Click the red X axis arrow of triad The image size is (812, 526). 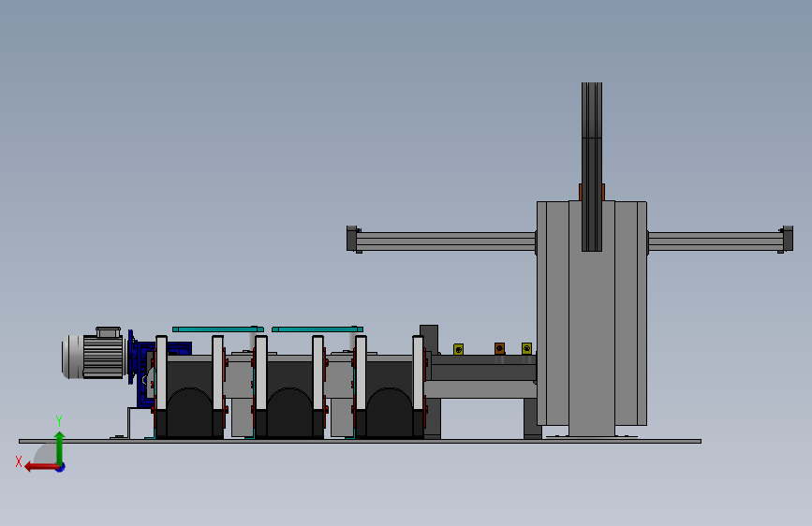pos(40,467)
